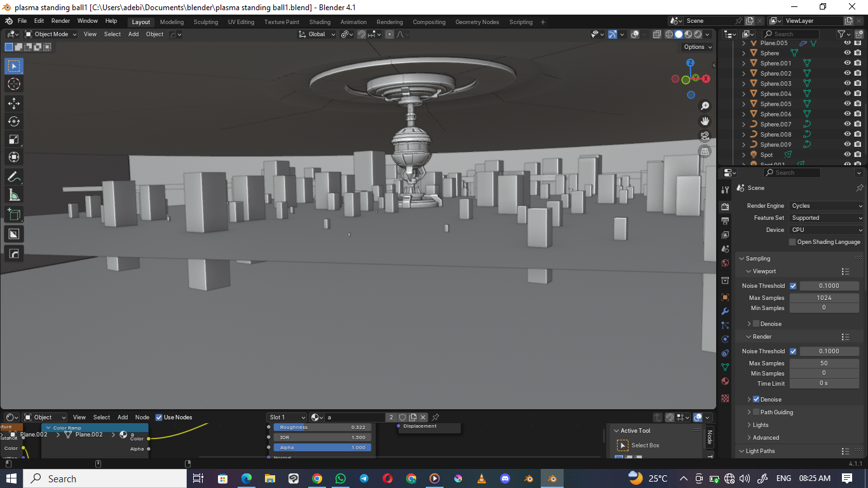868x488 pixels.
Task: Adjust the Roughness slider
Action: click(x=323, y=428)
